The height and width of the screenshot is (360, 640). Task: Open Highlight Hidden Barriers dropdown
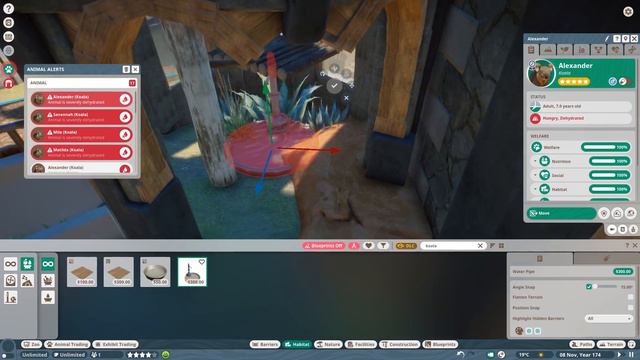click(x=609, y=318)
